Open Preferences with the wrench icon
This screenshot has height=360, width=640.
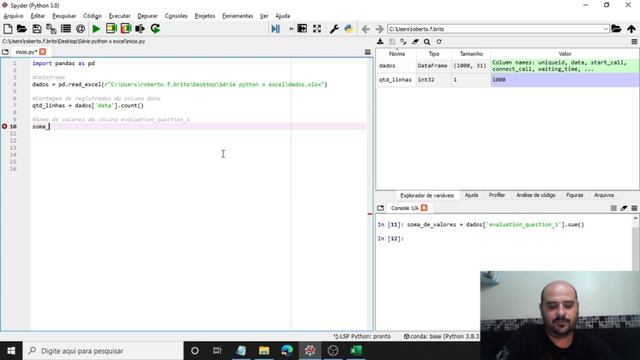334,29
